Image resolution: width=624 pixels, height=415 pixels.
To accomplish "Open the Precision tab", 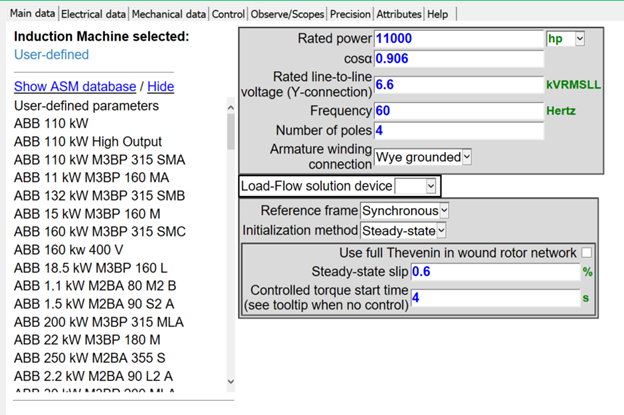I will tap(350, 14).
